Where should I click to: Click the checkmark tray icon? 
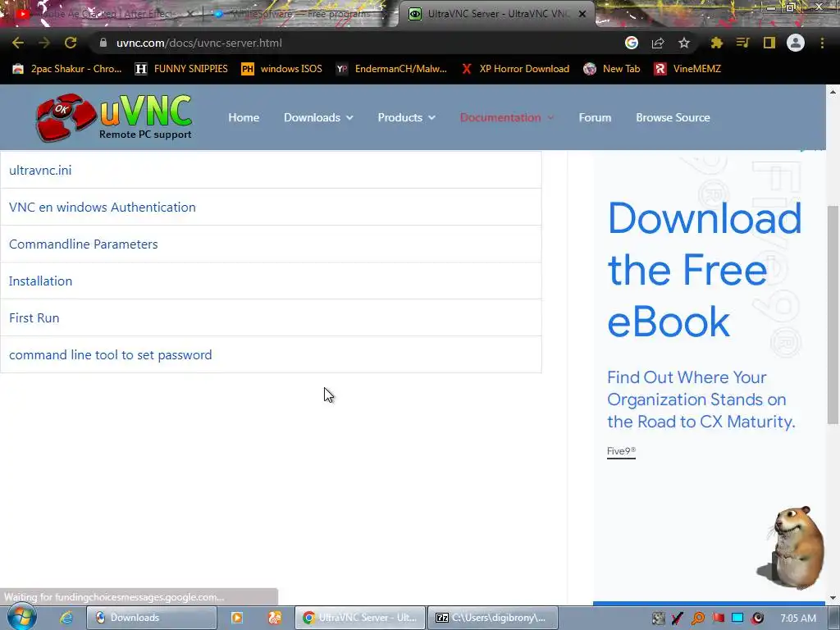click(678, 619)
